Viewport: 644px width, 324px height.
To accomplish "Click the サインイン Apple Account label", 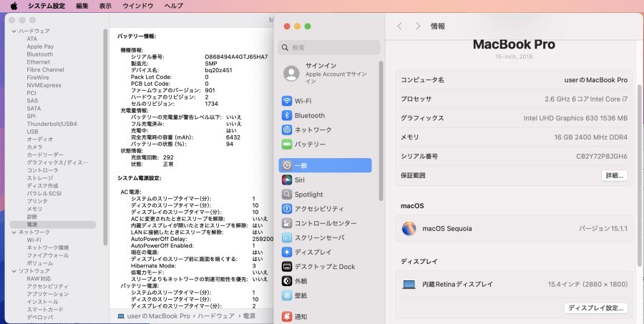I will click(x=336, y=74).
